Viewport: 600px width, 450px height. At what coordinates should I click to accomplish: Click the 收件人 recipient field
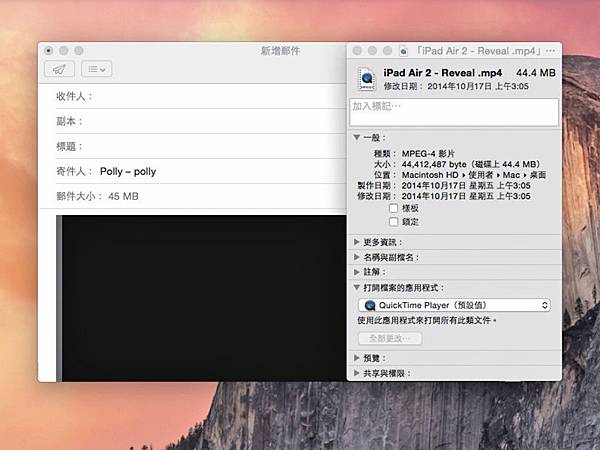pos(201,96)
